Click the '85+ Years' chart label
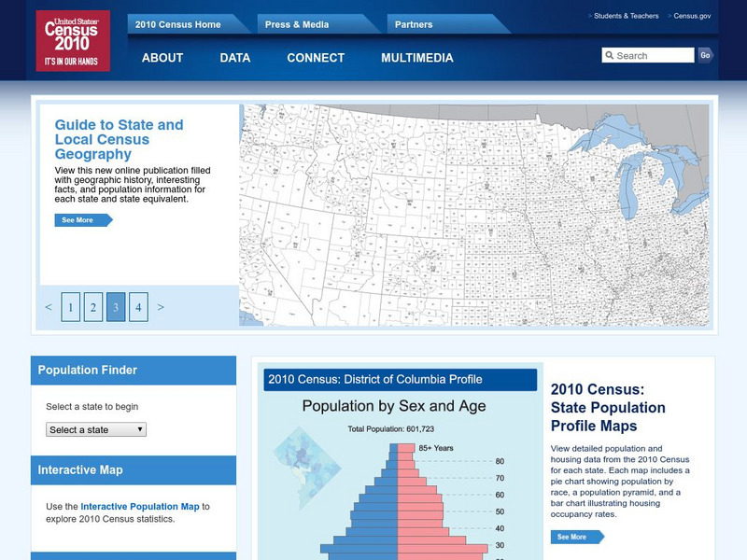The width and height of the screenshot is (747, 560). point(436,448)
